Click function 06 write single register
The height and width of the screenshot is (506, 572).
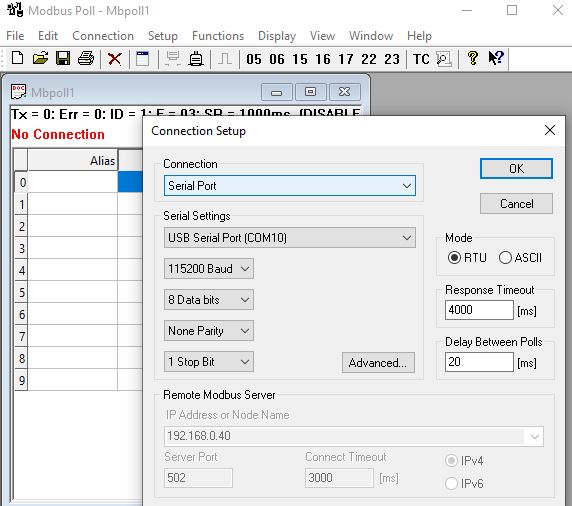point(277,59)
